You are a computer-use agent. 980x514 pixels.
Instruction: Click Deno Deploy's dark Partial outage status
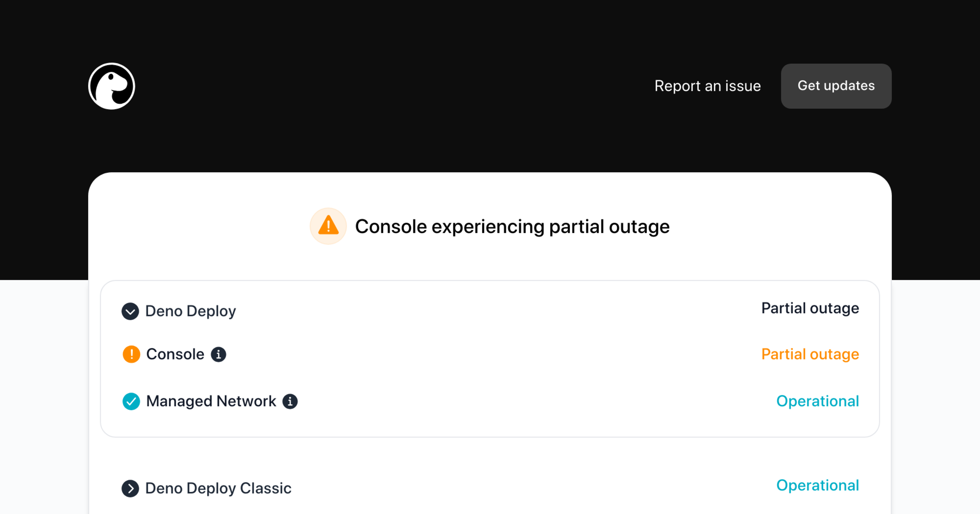point(810,308)
